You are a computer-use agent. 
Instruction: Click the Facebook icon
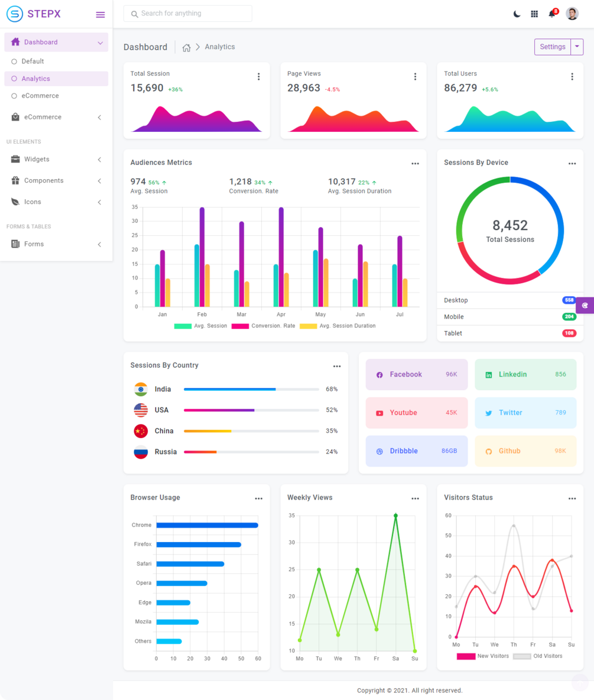click(379, 375)
